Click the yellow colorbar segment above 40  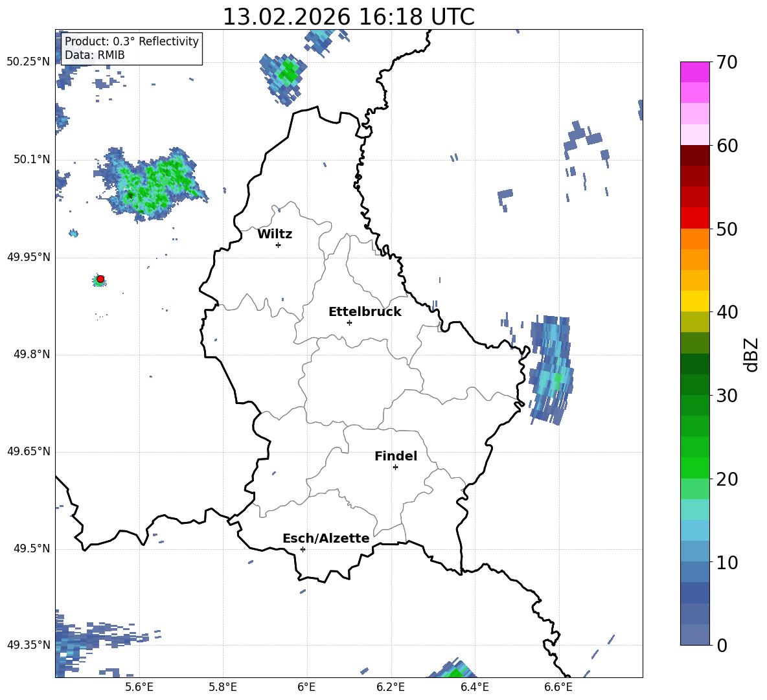click(694, 301)
